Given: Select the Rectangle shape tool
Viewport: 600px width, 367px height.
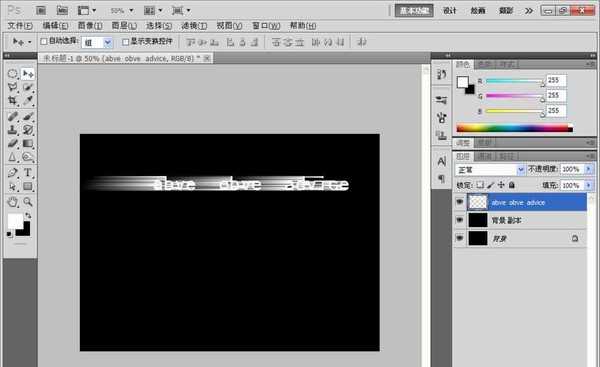Looking at the screenshot, I should (28, 186).
